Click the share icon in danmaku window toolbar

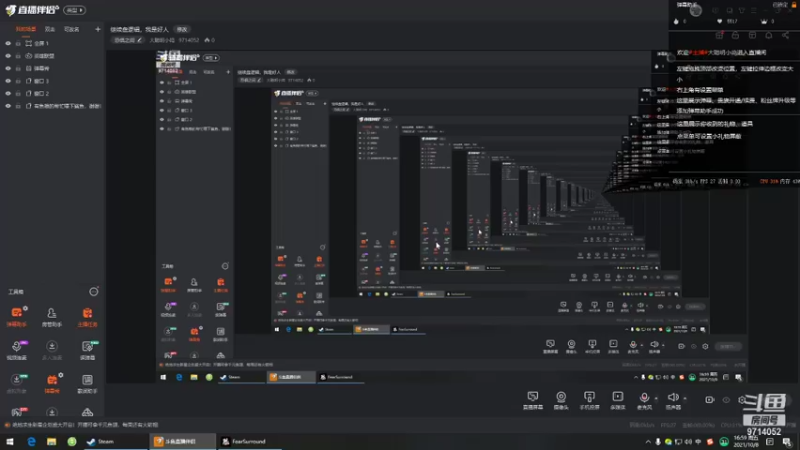click(x=785, y=35)
